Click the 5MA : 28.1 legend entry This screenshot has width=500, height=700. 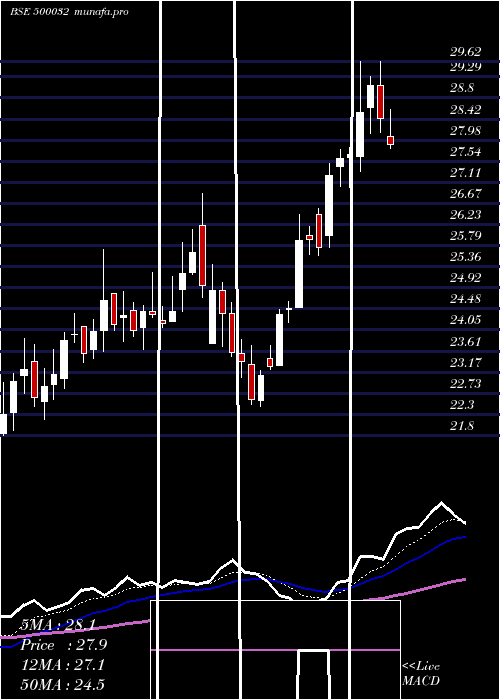tap(58, 625)
